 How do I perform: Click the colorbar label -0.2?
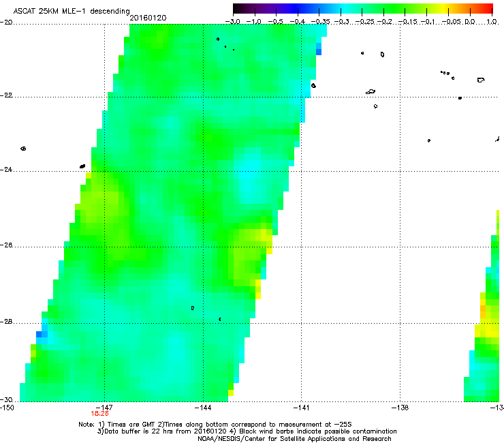click(385, 22)
